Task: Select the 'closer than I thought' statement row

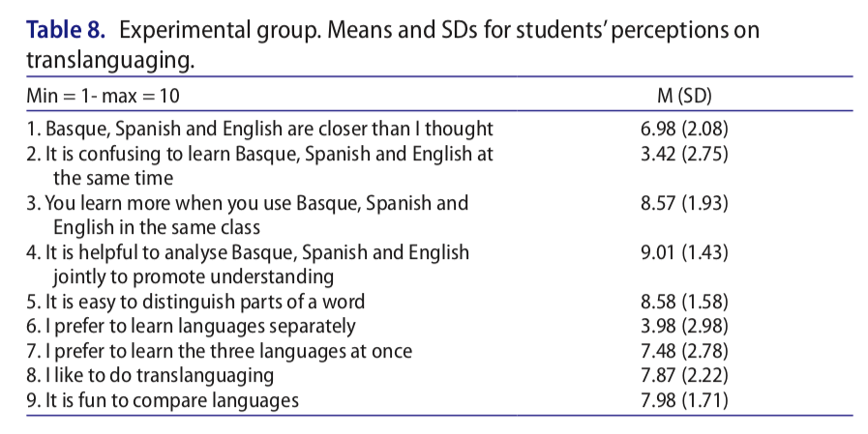Action: pyautogui.click(x=257, y=129)
